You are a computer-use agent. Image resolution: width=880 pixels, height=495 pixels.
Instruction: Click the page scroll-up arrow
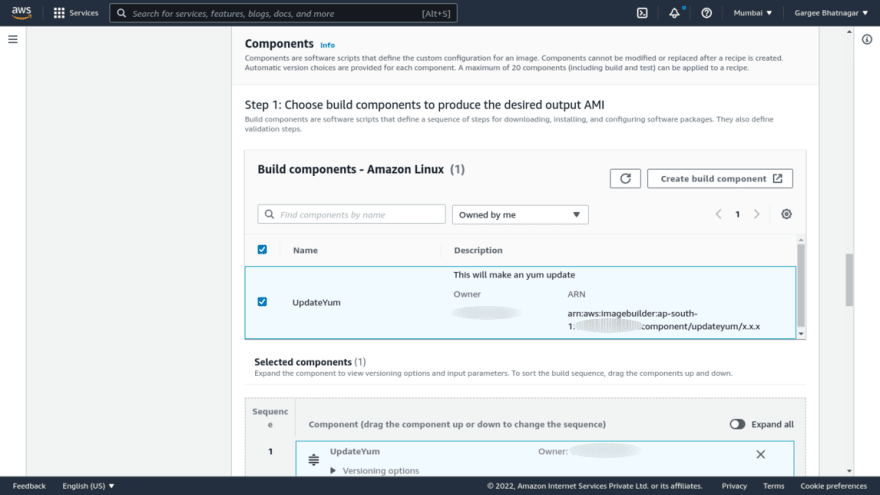click(849, 32)
